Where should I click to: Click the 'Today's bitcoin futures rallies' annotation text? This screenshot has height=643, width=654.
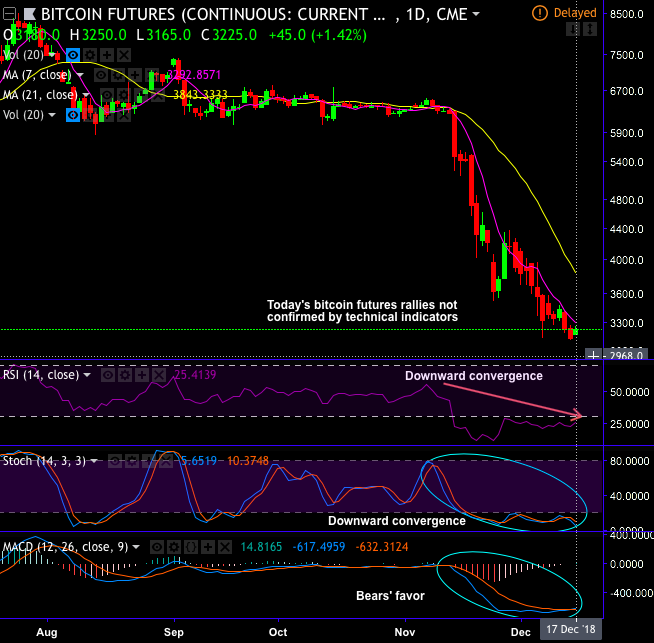362,311
